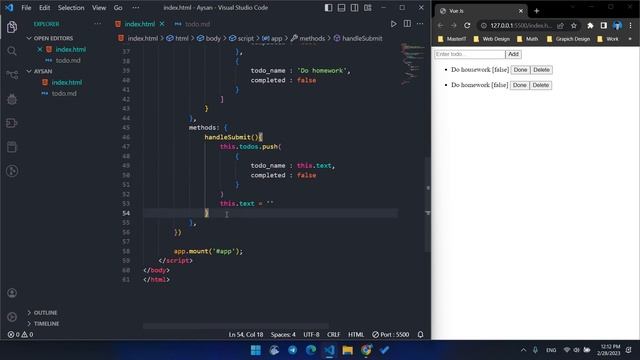Run the code with play icon
This screenshot has height=360, width=640.
click(393, 24)
